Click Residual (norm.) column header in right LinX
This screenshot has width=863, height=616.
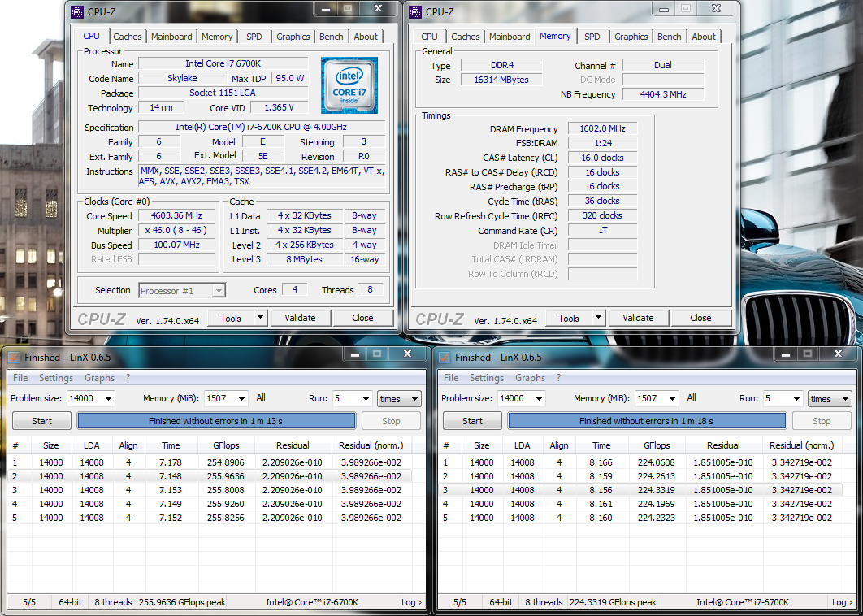pos(801,445)
